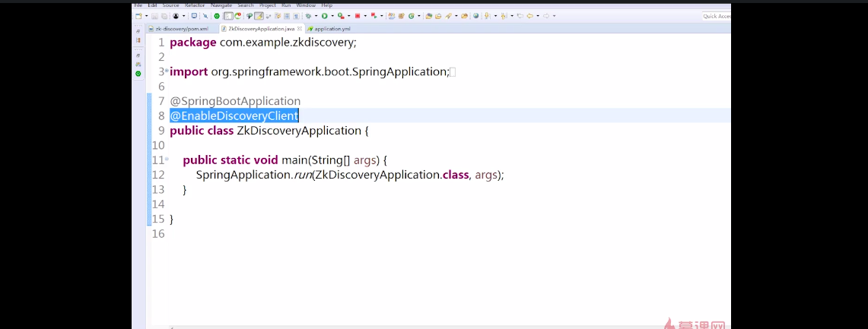Open the relaunch dropdown arrow
The width and height of the screenshot is (868, 329).
point(381,16)
